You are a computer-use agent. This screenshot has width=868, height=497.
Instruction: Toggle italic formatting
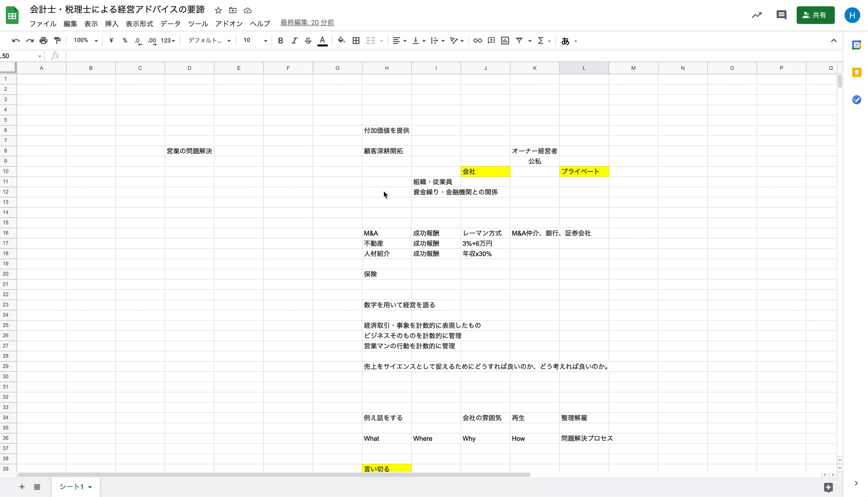click(294, 41)
